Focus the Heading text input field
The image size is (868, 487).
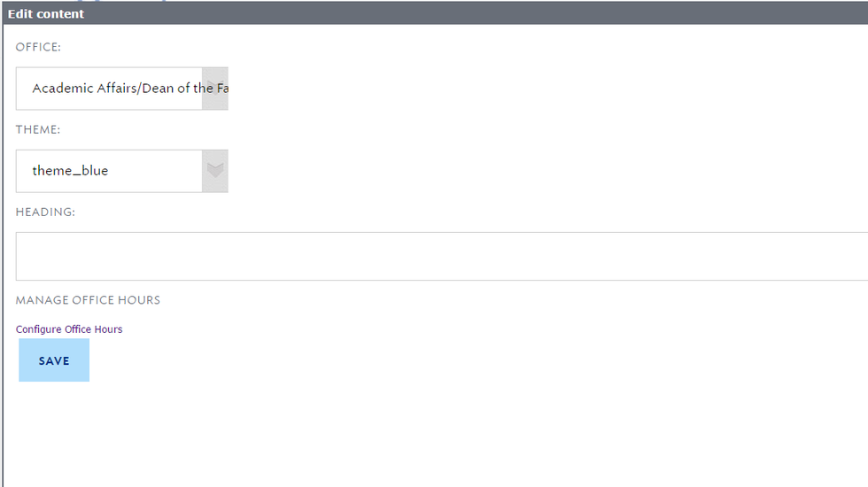click(x=442, y=256)
